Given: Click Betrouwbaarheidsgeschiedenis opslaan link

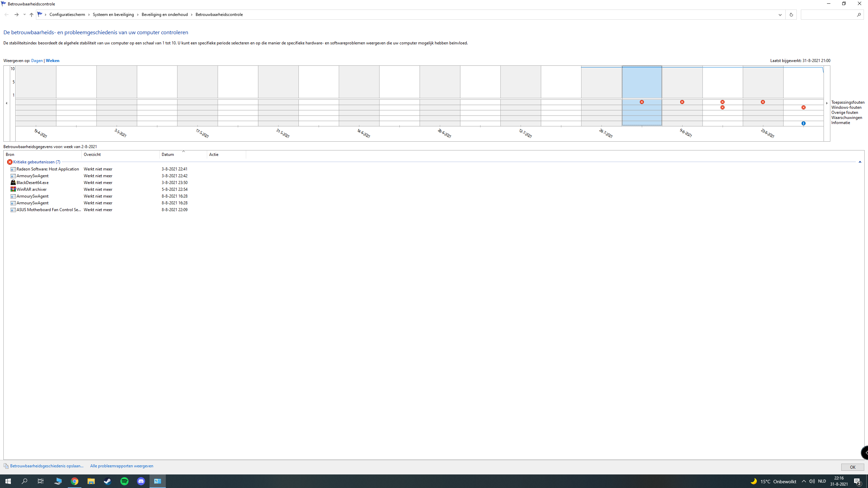Looking at the screenshot, I should 47,466.
